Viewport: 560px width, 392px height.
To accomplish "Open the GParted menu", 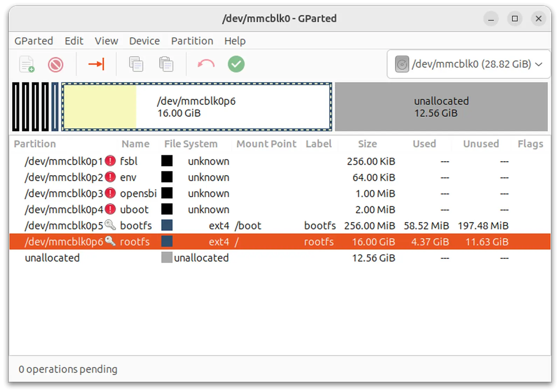I will [x=34, y=41].
